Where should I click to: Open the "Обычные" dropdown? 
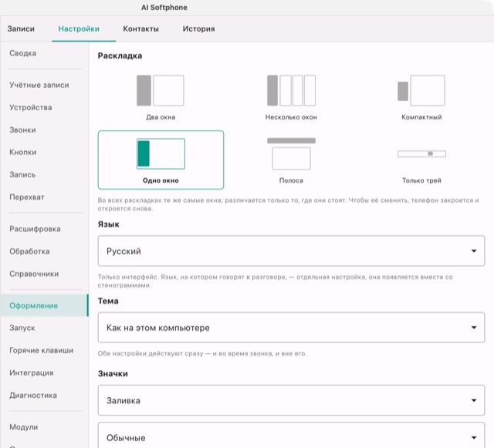pos(291,436)
